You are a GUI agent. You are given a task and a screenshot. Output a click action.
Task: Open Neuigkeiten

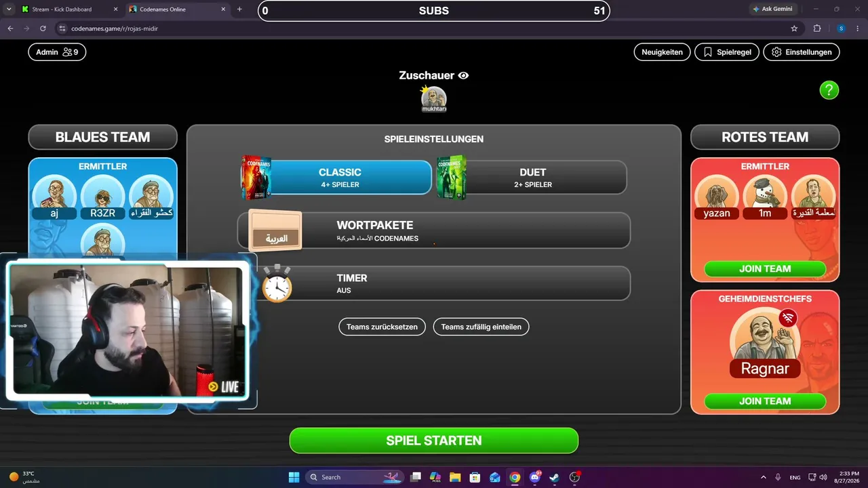point(662,52)
